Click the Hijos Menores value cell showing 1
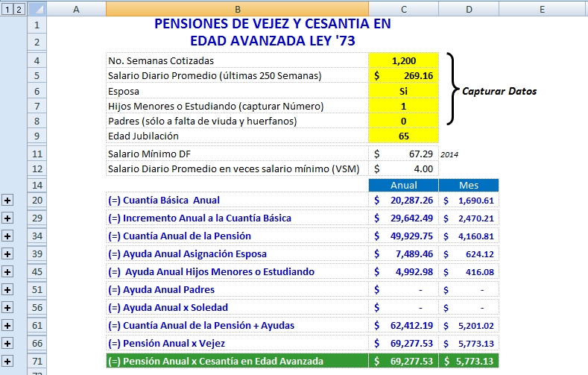 click(403, 106)
